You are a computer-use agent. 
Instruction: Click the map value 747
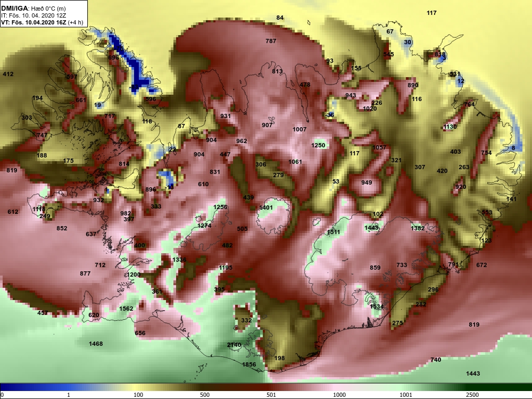(42, 135)
